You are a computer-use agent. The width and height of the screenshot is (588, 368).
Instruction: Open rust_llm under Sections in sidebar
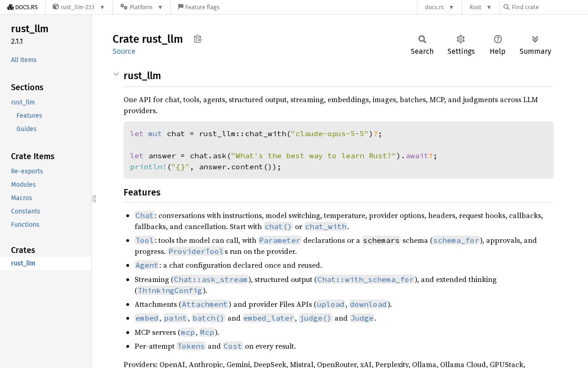coord(23,102)
